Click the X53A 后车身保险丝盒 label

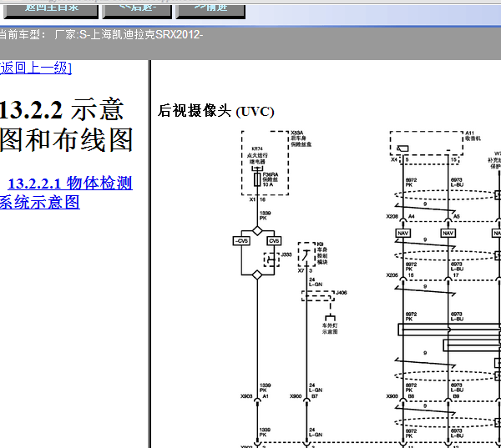301,138
